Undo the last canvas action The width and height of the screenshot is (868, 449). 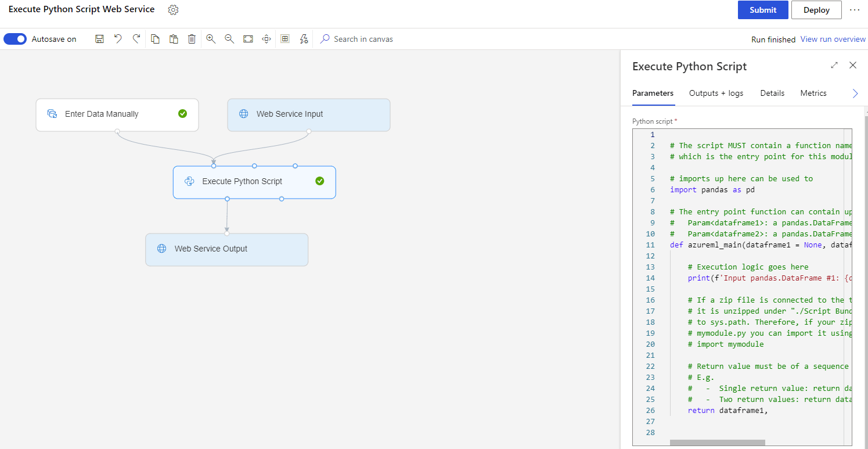pos(118,39)
